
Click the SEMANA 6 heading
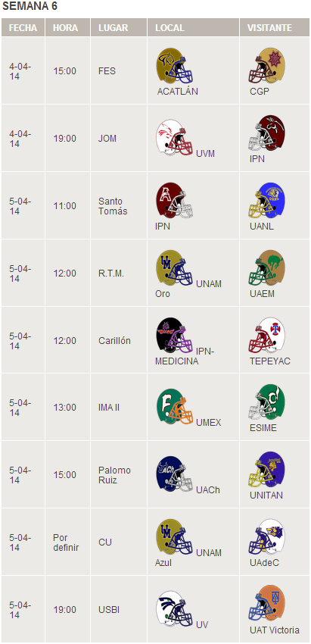pos(30,6)
